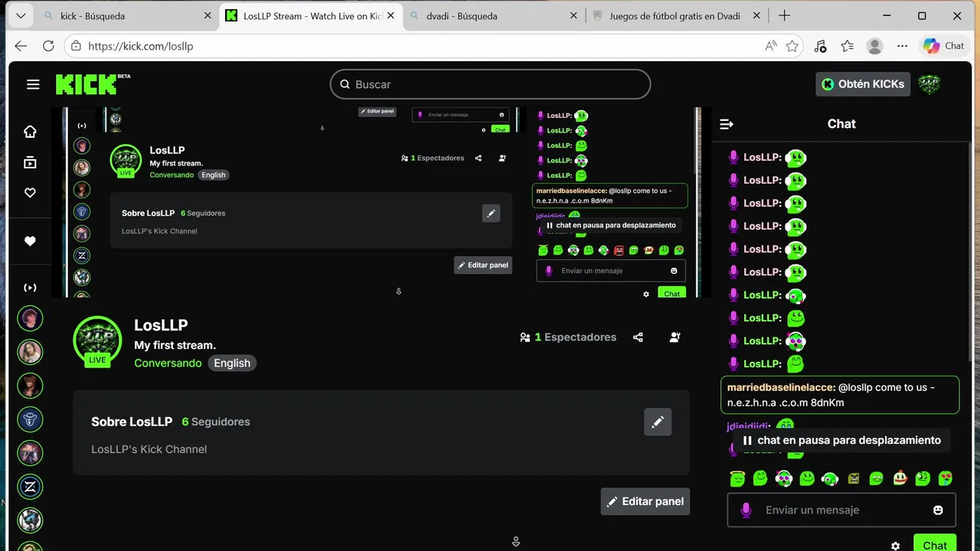
Task: Click the anchor icon at the bottom of the page
Action: tap(516, 541)
